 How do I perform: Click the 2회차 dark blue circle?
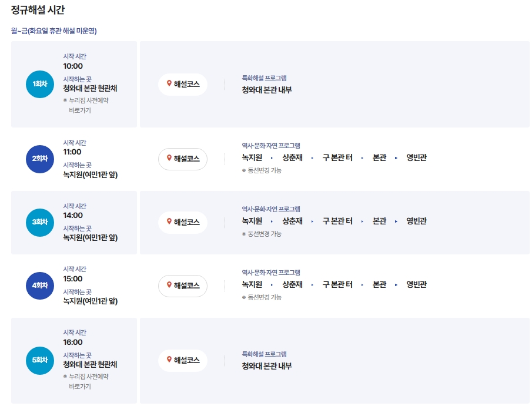point(40,159)
